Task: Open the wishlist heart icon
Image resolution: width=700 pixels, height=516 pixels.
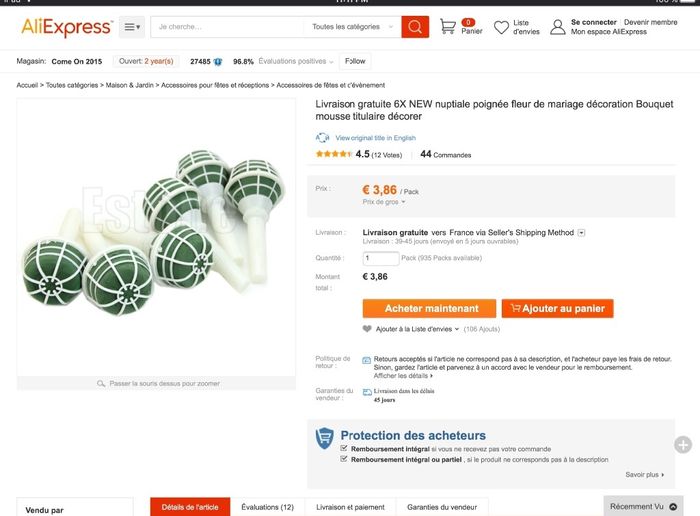Action: [x=501, y=27]
